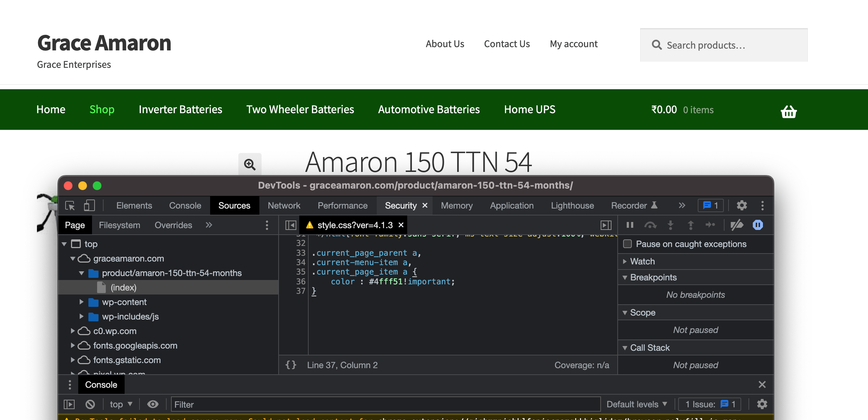Screen dimensions: 868x420
Task: Click the deactivate breakpoints icon
Action: point(736,225)
